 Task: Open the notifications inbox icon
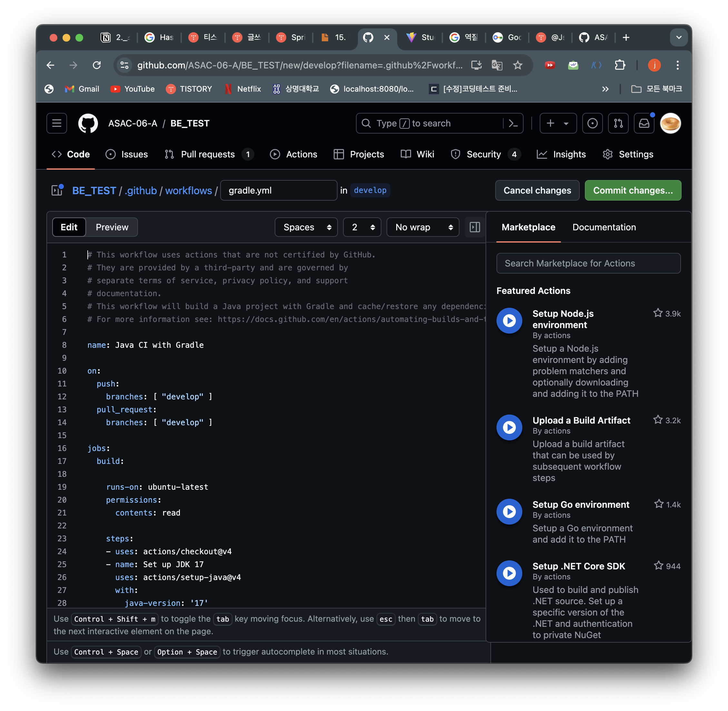pyautogui.click(x=644, y=123)
